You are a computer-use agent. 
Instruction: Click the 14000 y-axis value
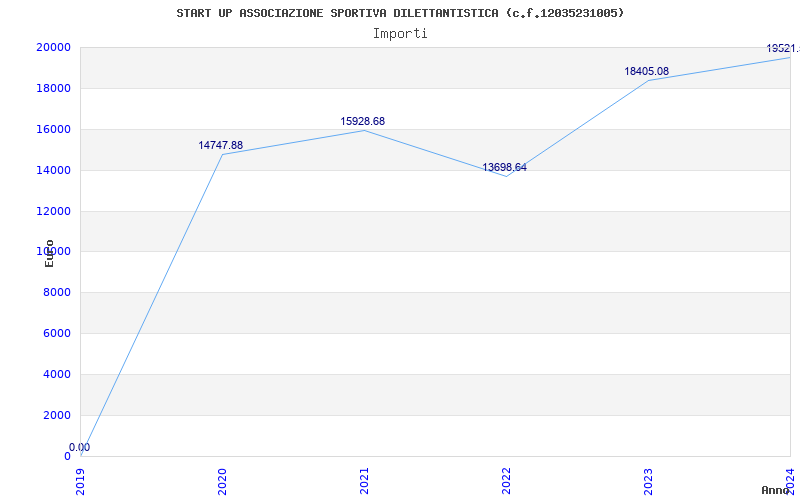tap(53, 170)
